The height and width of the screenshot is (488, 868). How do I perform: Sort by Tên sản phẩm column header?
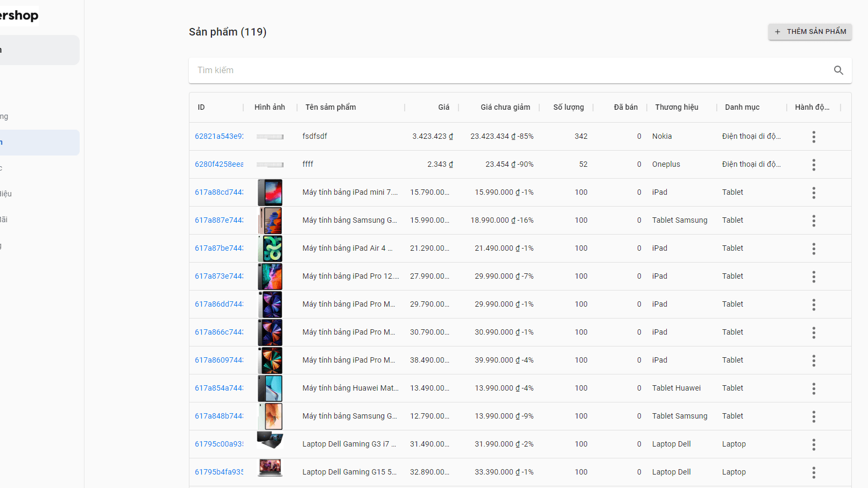tap(330, 107)
